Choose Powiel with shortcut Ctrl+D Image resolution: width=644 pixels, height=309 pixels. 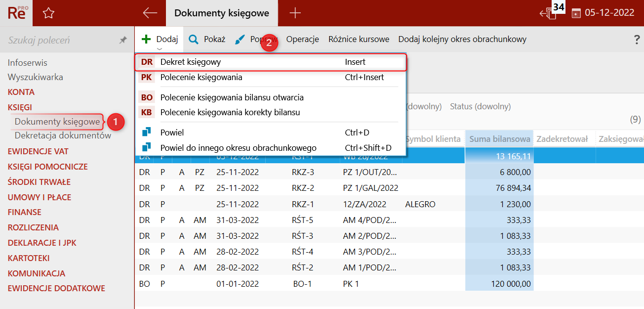tap(271, 132)
